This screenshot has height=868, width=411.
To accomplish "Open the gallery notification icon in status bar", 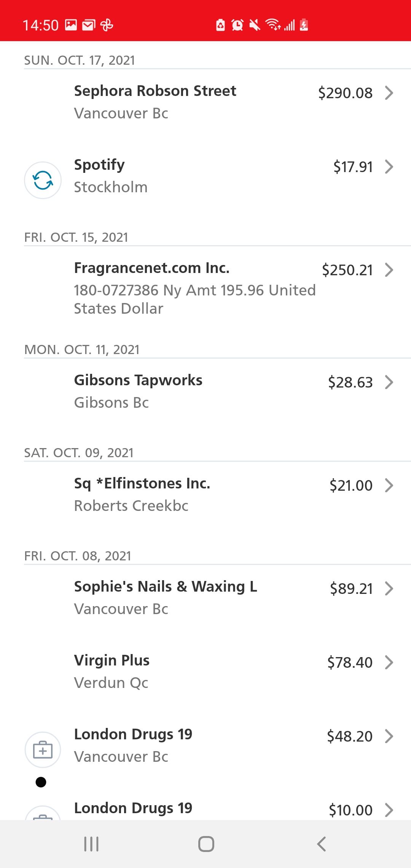I will pyautogui.click(x=70, y=25).
